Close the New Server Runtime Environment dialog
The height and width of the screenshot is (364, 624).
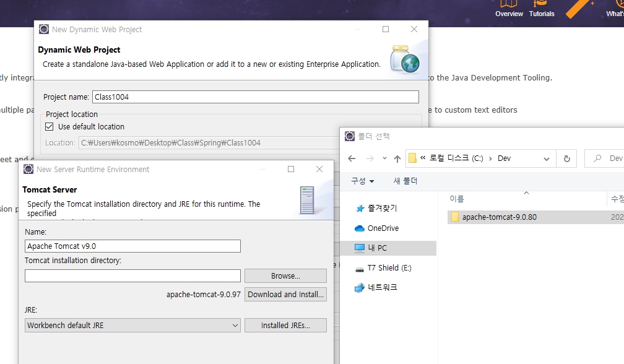pos(319,169)
